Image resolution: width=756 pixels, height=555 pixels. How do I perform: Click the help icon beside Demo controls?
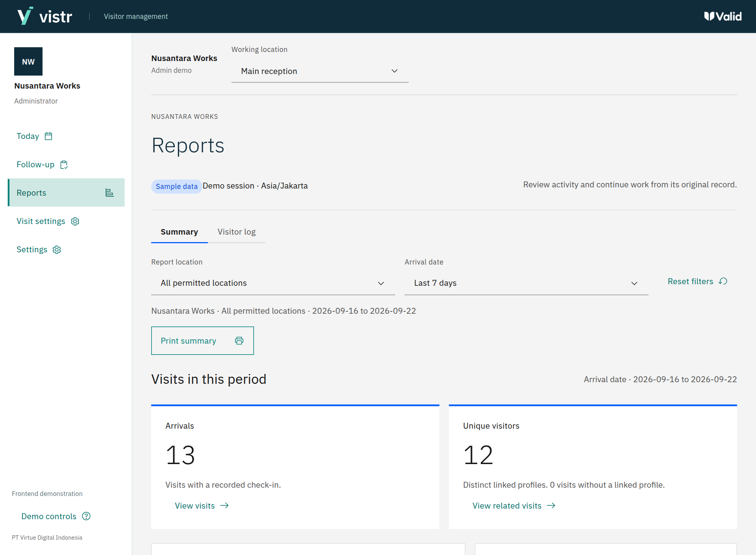[86, 516]
